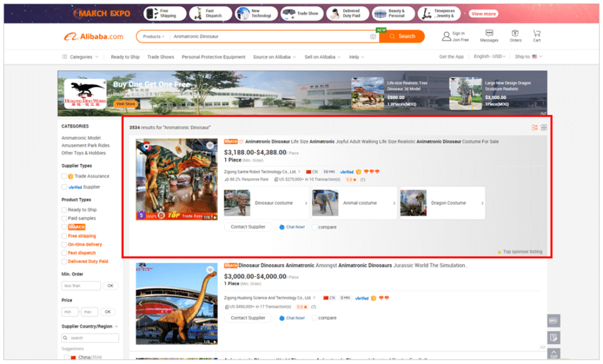Screen dimensions: 603x364
Task: Click the RFQ floating sidebar icon
Action: pos(554,321)
